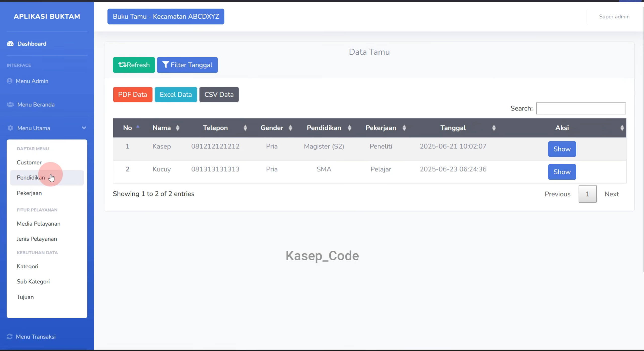
Task: Open the Kategori menu item
Action: (x=47, y=267)
